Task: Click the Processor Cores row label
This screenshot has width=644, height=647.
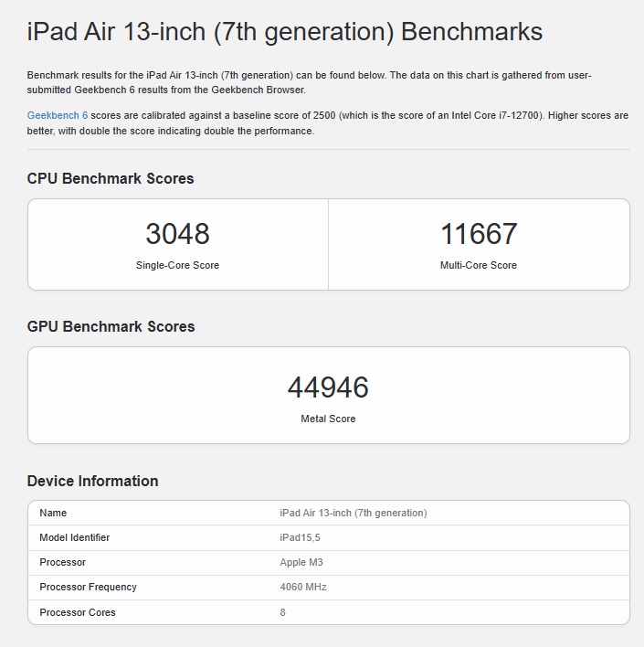Action: coord(78,612)
